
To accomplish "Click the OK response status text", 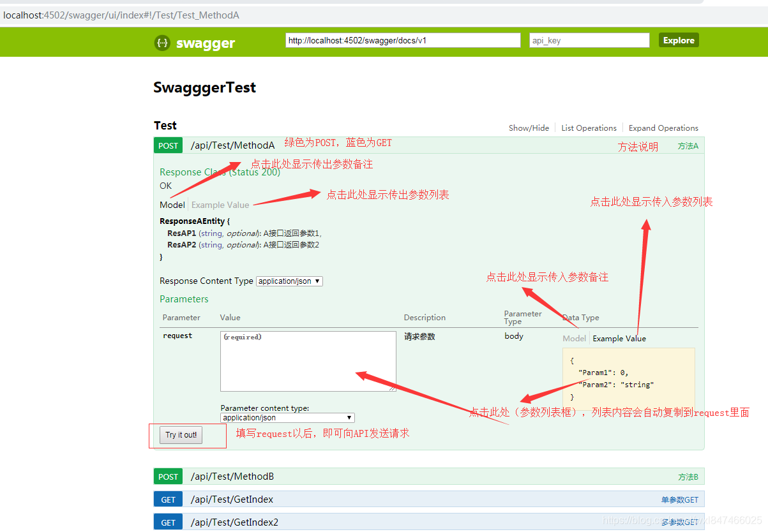I will (165, 186).
